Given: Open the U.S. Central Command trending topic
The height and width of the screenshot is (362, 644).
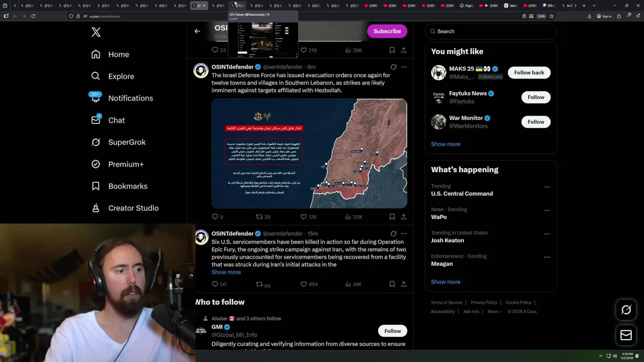Looking at the screenshot, I should click(462, 194).
